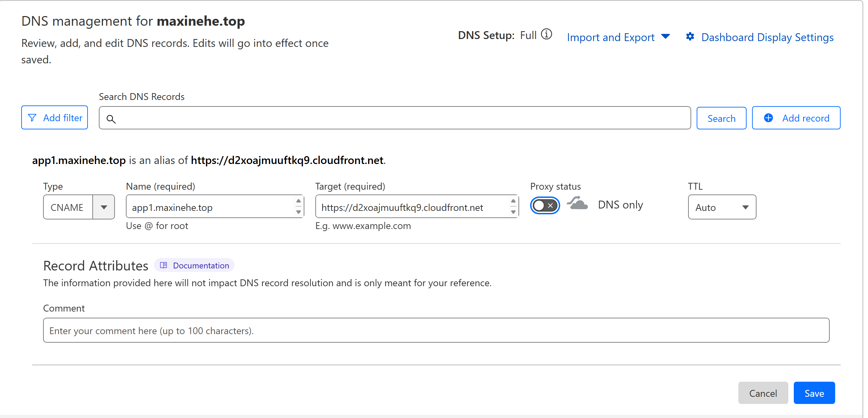Click the Target field down stepper arrow
868x418 pixels.
click(513, 212)
